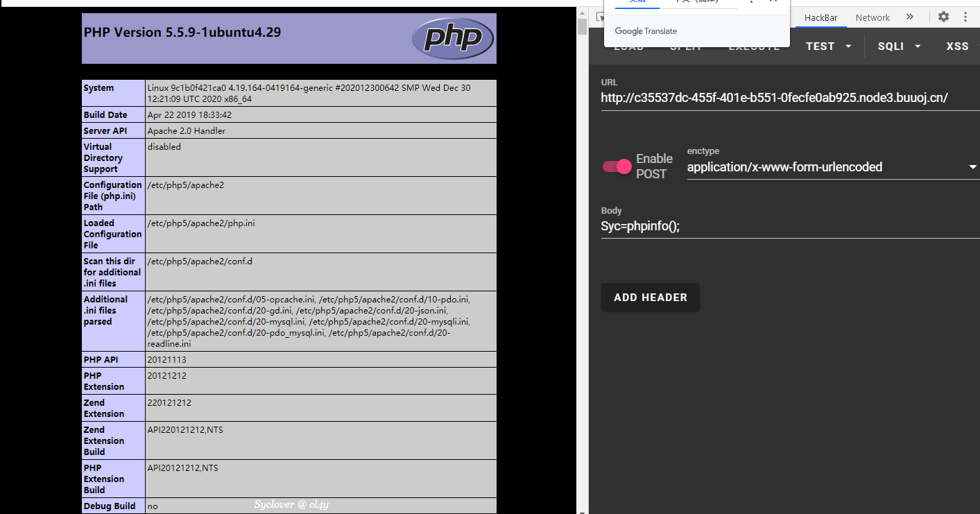Image resolution: width=980 pixels, height=514 pixels.
Task: Switch to the Network tab
Action: [x=872, y=17]
